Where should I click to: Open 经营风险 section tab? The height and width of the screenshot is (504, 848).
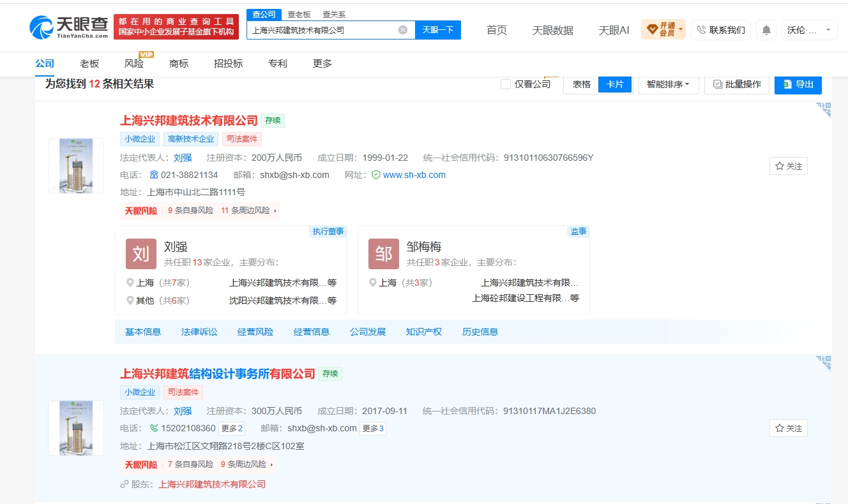click(x=255, y=332)
